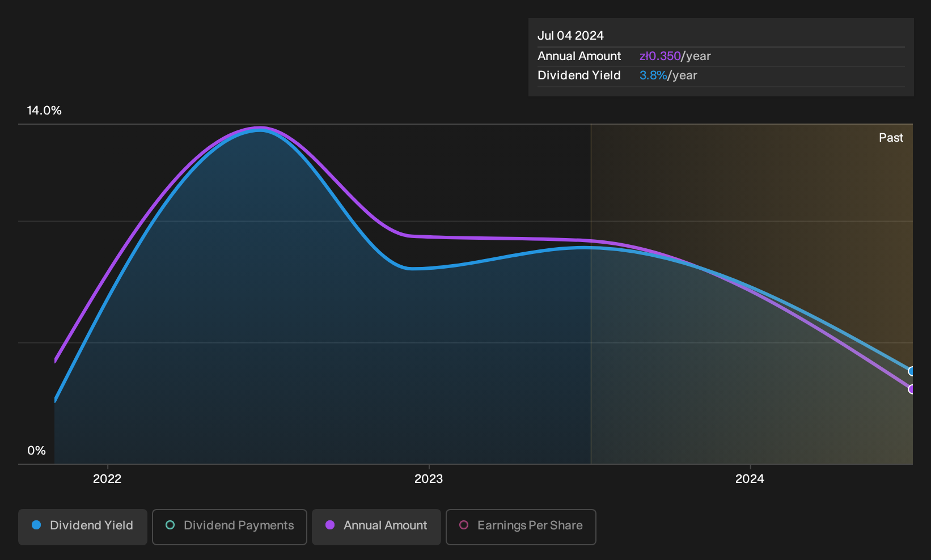The height and width of the screenshot is (560, 931).
Task: Click the 14.0% y-axis label
Action: coord(44,111)
